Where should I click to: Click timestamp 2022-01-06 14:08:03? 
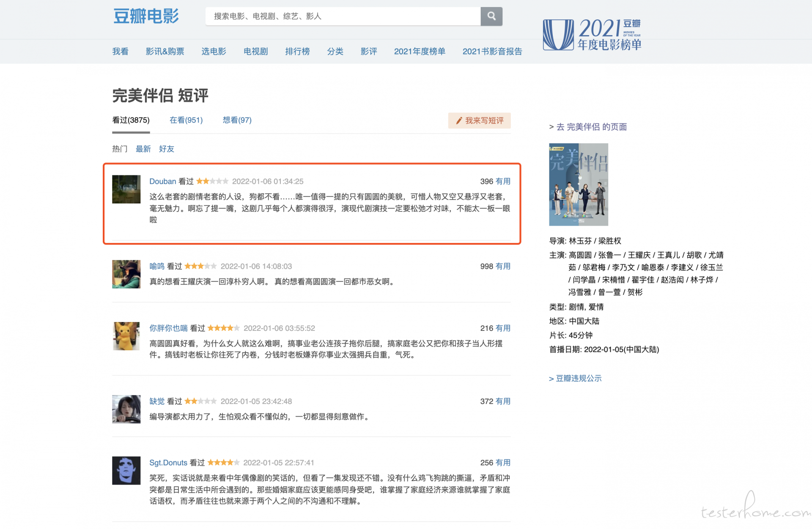point(256,266)
